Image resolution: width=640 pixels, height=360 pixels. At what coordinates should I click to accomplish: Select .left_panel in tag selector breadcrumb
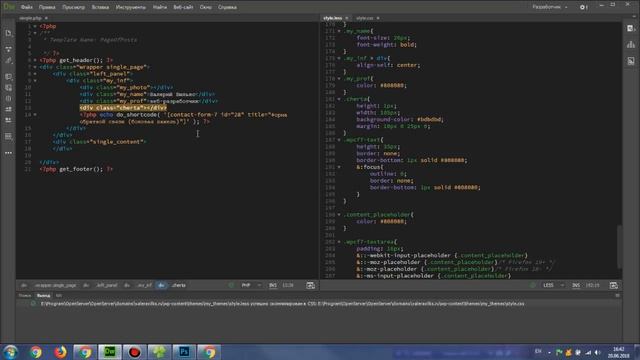[x=107, y=285]
